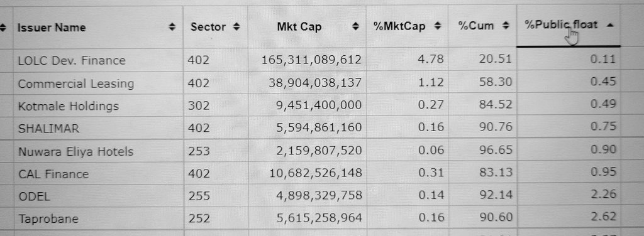This screenshot has height=236, width=644.
Task: Click the Sector column sort icon
Action: tap(236, 27)
